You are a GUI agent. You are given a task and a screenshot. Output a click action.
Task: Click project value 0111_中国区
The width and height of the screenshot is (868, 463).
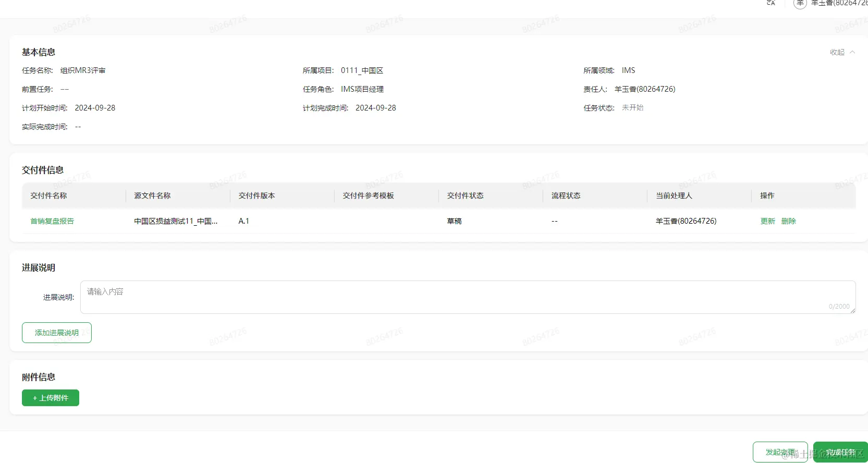[x=362, y=70]
